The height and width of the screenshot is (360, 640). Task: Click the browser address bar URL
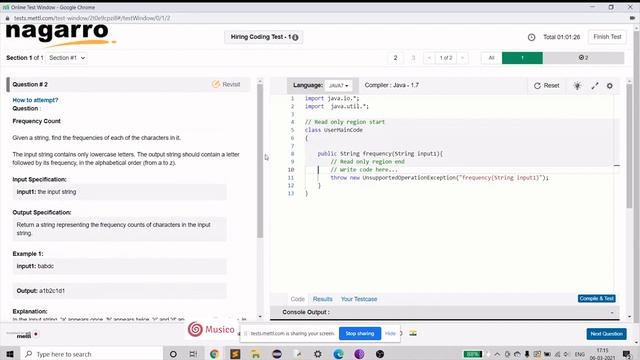pos(92,18)
